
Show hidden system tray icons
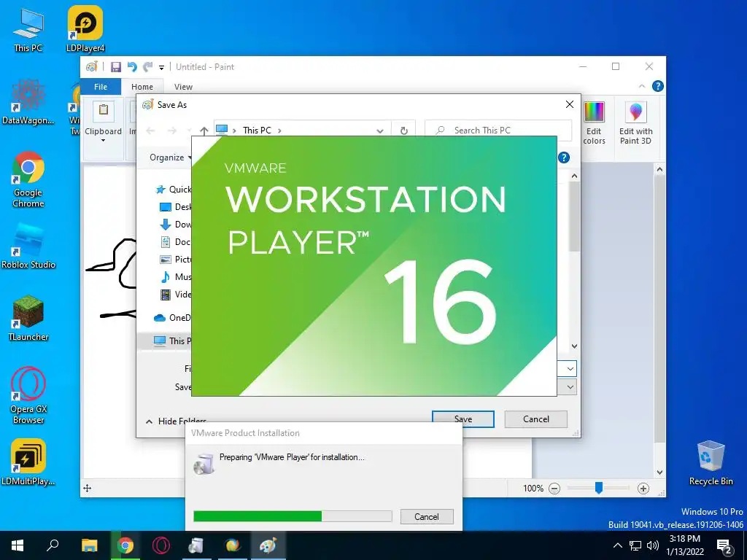pos(617,545)
